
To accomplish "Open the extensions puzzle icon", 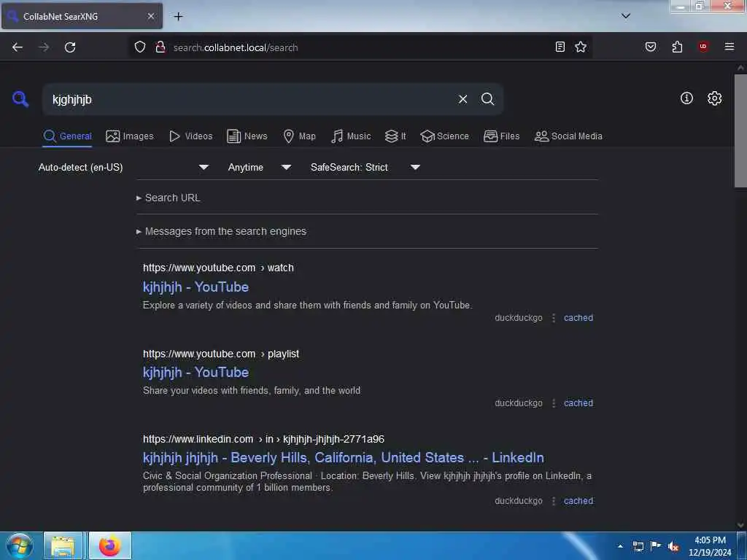I will click(x=677, y=47).
